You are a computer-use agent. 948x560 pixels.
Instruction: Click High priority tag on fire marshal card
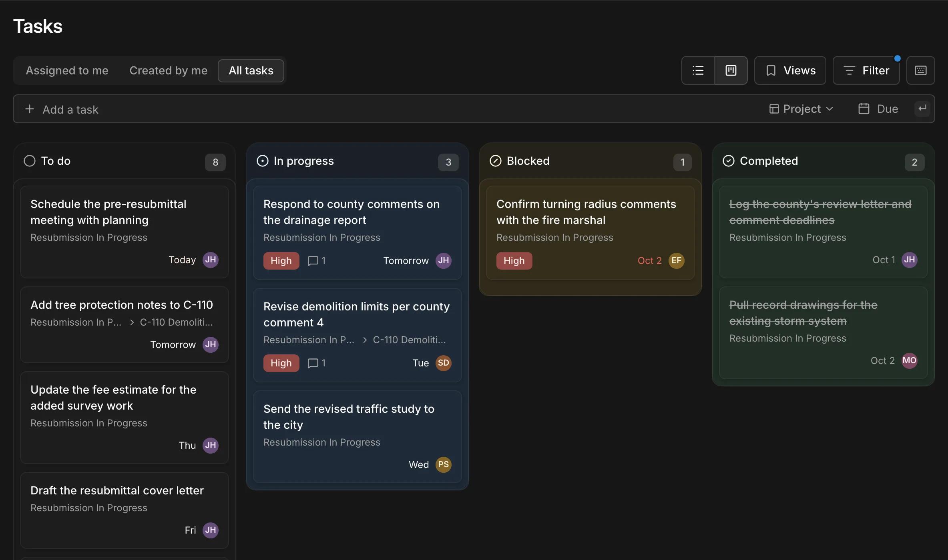tap(514, 261)
